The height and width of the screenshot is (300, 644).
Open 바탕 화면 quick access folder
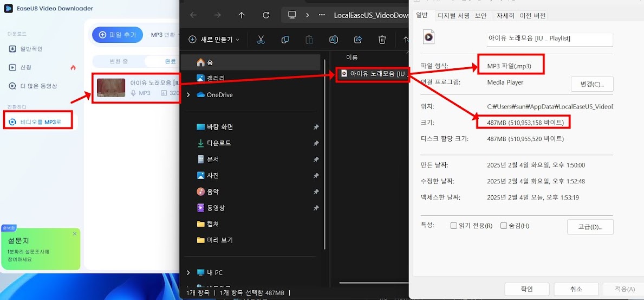tap(214, 127)
